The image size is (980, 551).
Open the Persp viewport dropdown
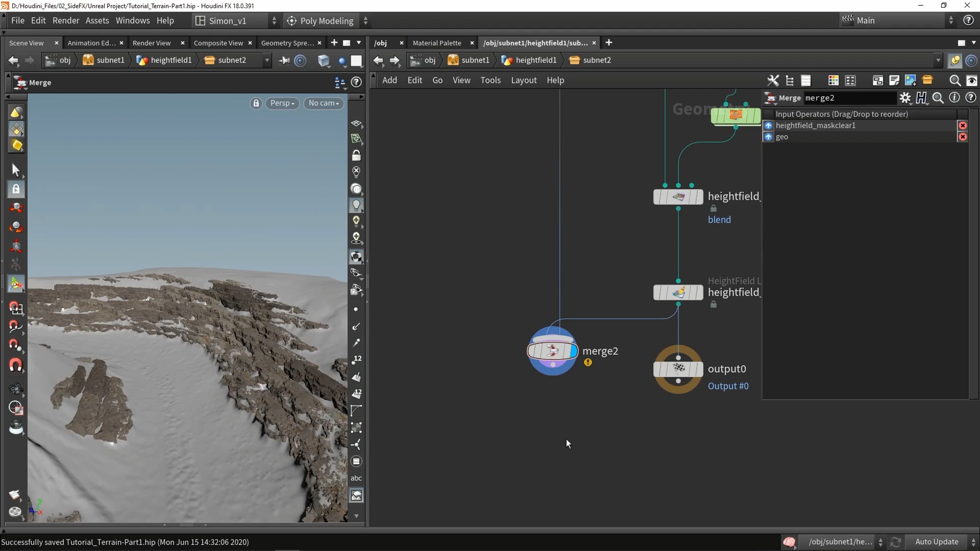tap(282, 103)
